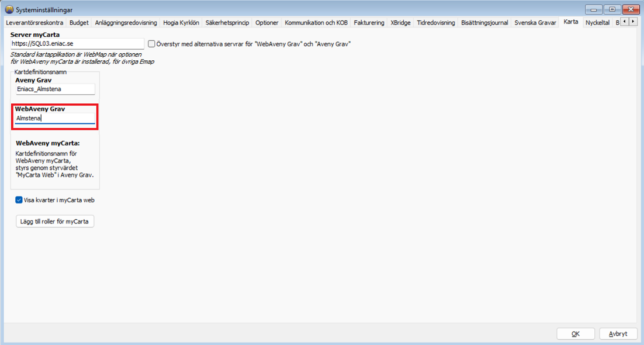Click the 'Server myCarta' label

coord(35,34)
